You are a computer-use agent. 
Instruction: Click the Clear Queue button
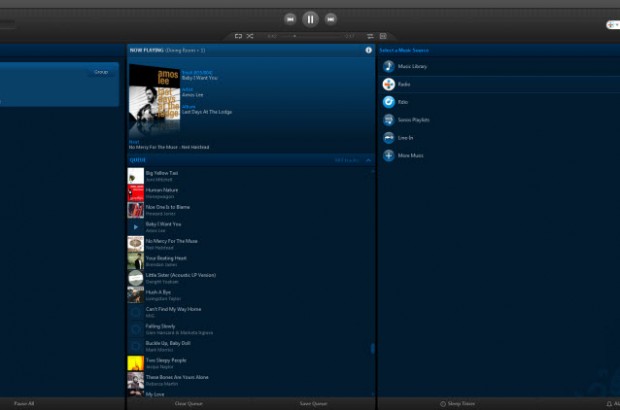188,404
